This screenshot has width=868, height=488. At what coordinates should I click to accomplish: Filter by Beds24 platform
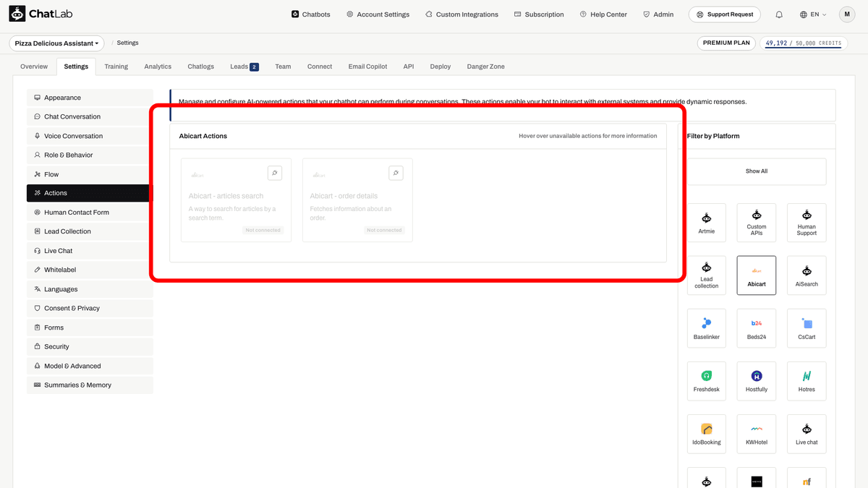[x=757, y=328]
